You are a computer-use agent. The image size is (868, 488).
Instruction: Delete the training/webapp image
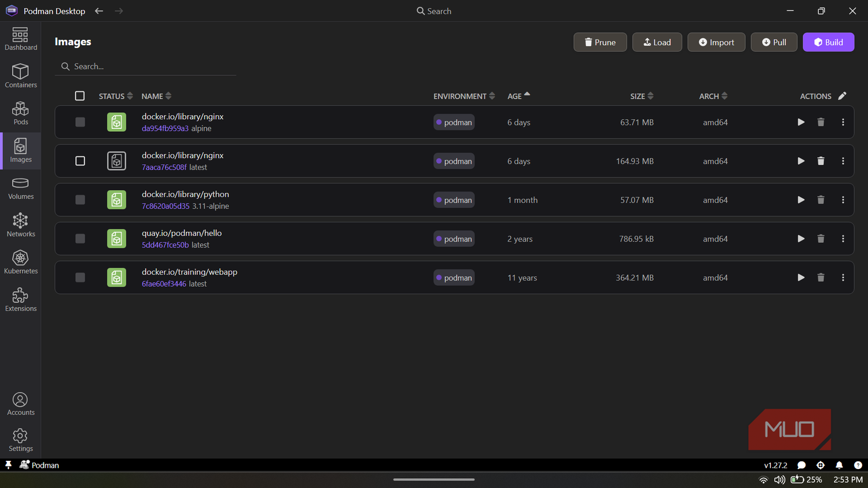(821, 278)
